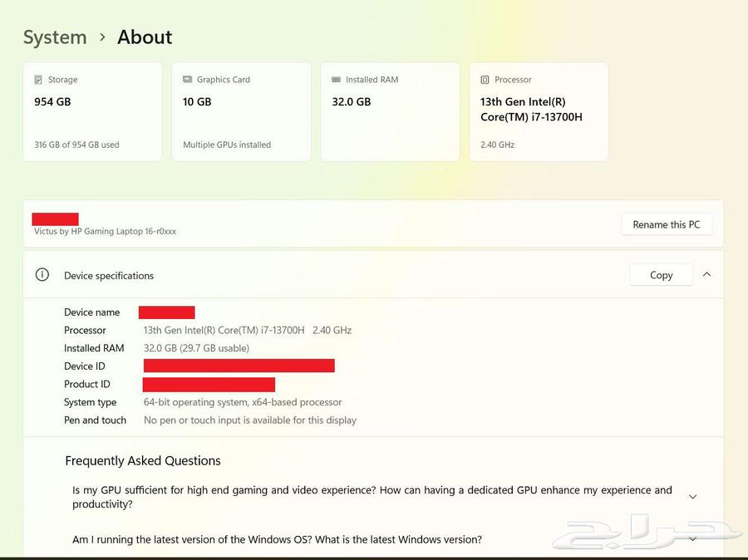Click the Frequently Asked Questions heading
Screen dimensions: 748x560
click(x=143, y=461)
